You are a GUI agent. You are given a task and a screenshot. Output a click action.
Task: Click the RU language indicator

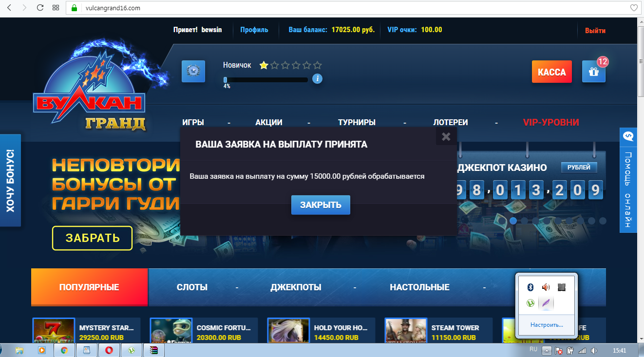(x=533, y=350)
